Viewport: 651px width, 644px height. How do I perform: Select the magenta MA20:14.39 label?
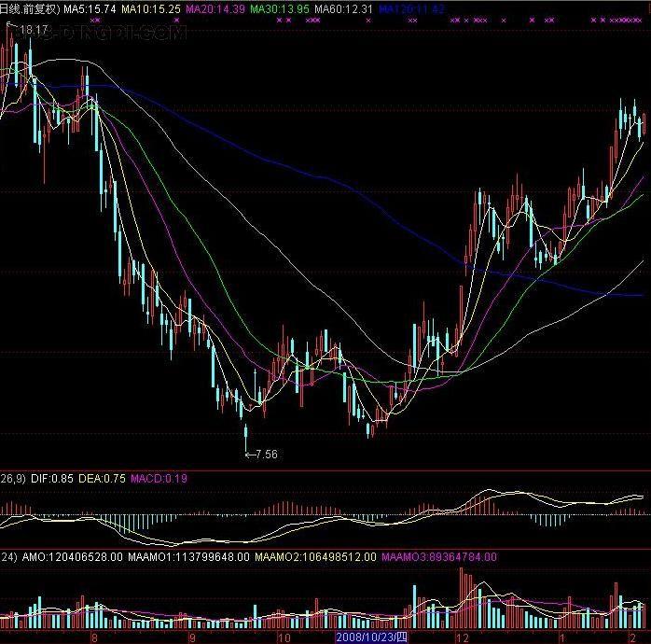(x=216, y=8)
